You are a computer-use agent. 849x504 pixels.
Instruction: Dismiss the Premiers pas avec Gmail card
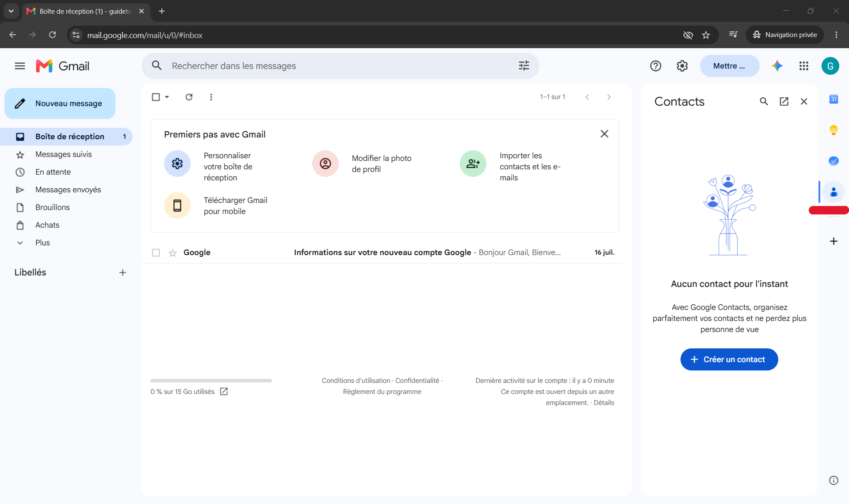point(604,134)
